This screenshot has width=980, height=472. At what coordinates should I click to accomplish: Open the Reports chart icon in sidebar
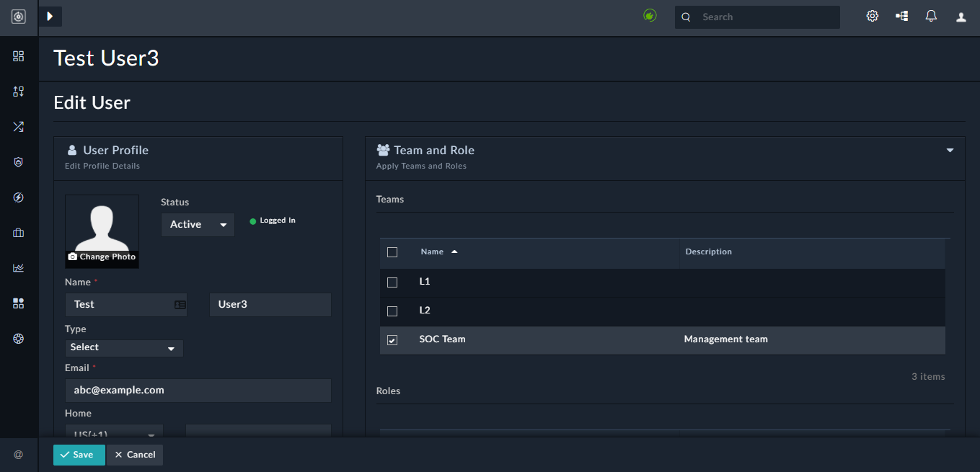point(18,267)
